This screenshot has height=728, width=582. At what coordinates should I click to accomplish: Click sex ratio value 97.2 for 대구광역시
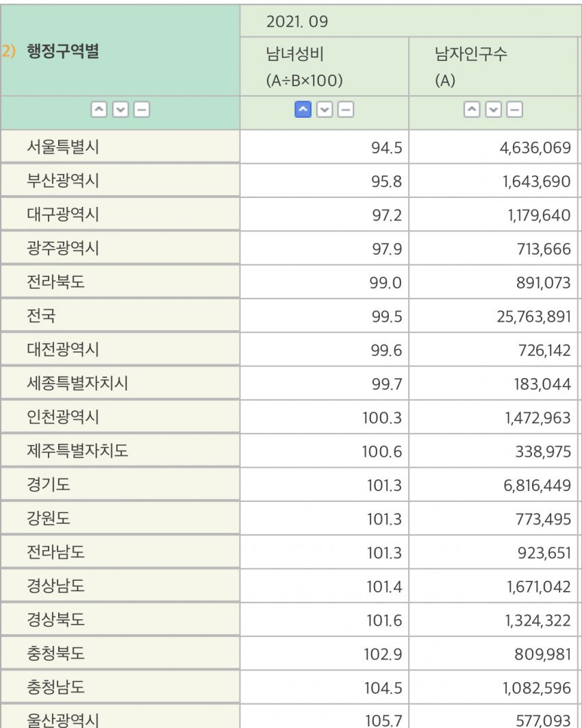(387, 216)
